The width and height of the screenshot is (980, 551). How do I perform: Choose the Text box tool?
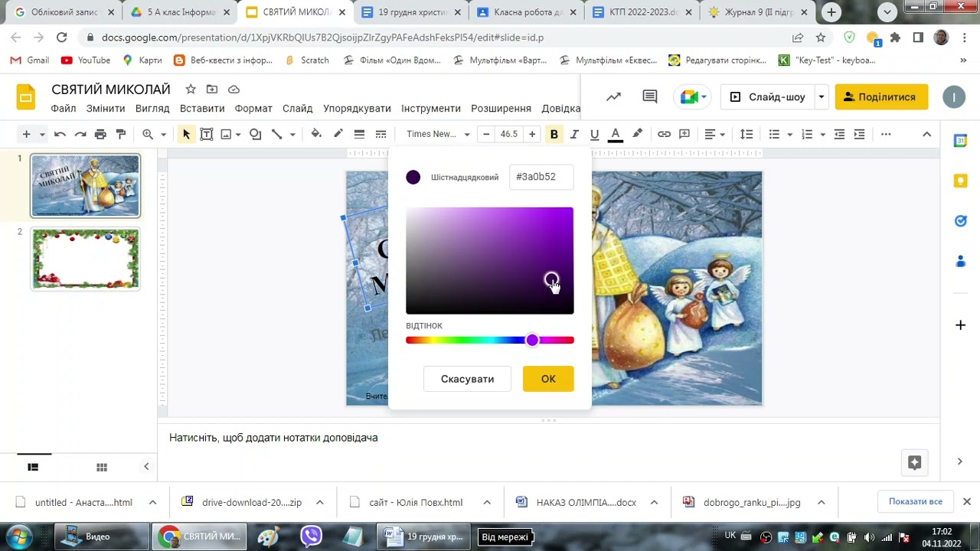(207, 134)
